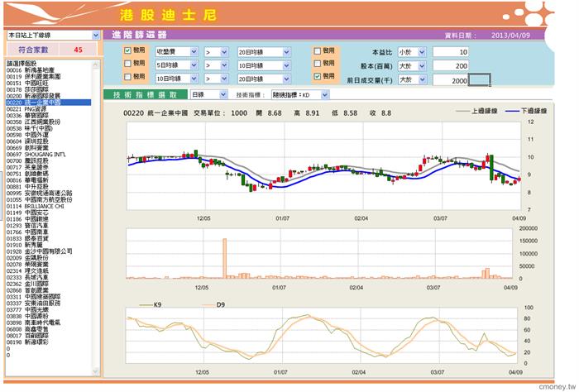The width and height of the screenshot is (579, 392).
Task: Select stock 08198 in the list
Action: pyautogui.click(x=48, y=342)
